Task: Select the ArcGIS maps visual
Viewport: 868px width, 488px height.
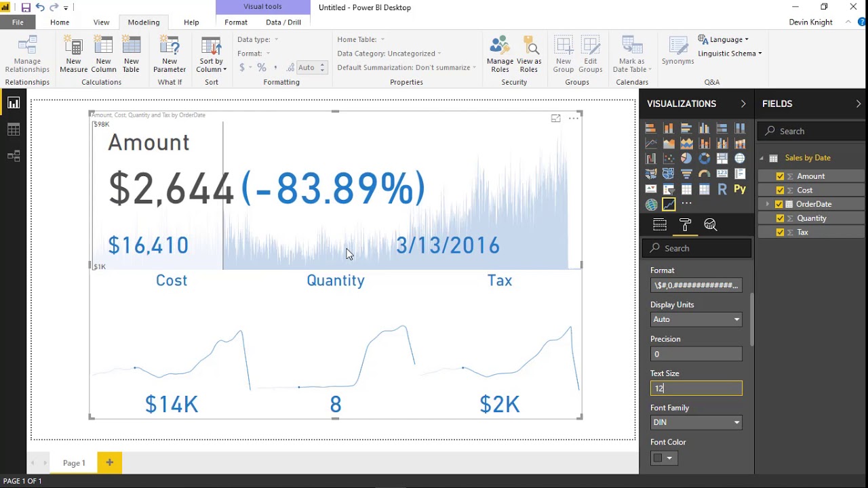Action: click(650, 205)
